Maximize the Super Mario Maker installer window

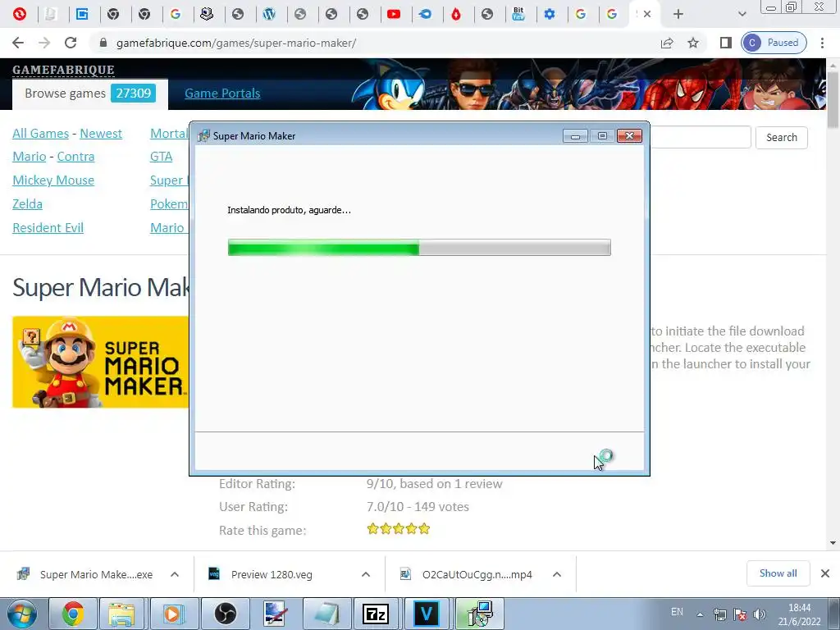602,136
